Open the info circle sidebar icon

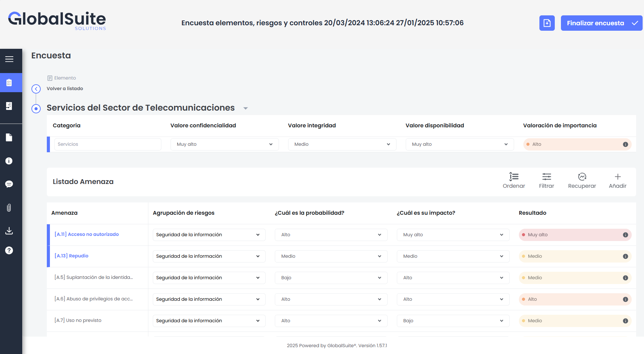[9, 161]
